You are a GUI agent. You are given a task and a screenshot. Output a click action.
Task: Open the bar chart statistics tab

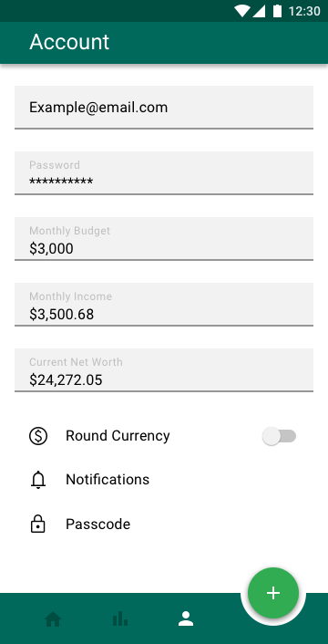pyautogui.click(x=119, y=618)
